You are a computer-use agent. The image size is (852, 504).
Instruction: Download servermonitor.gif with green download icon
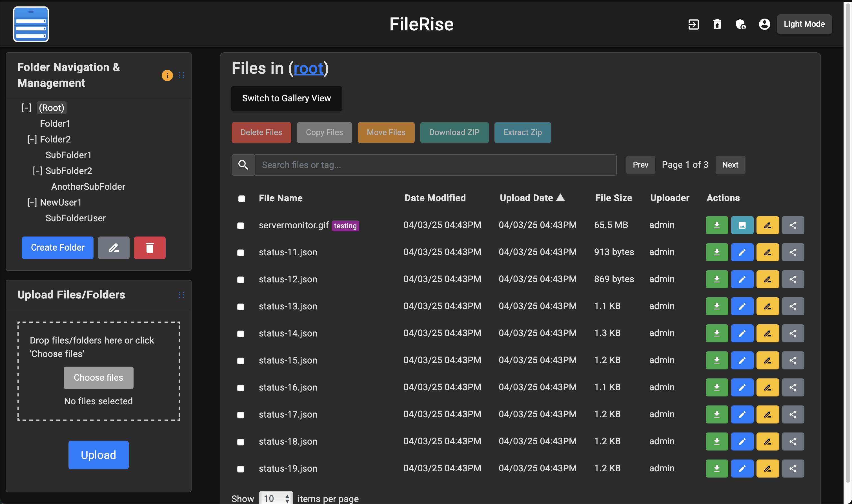[x=717, y=225]
